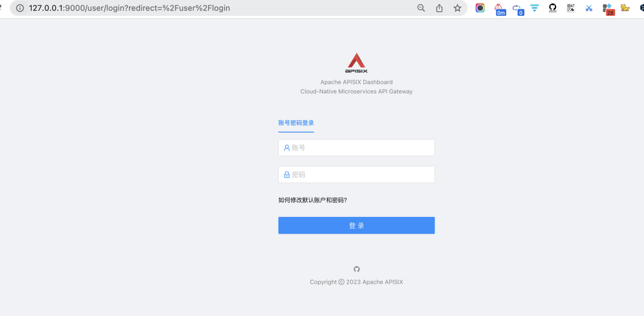Open the 如何修改默认账户和密码? link

(x=313, y=201)
